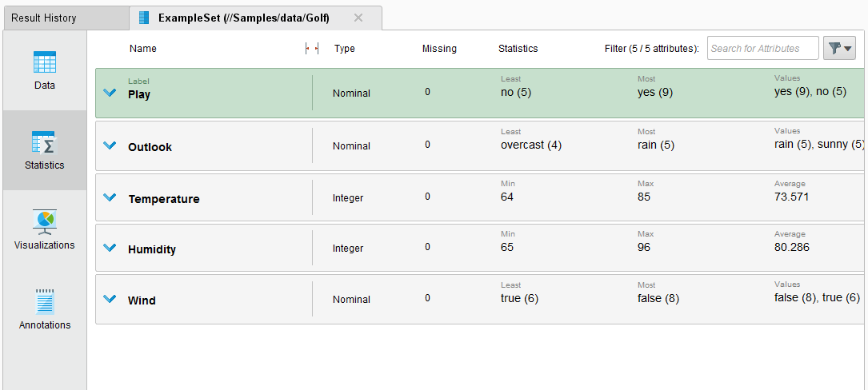Expand the Wind attribute details
Screen dimensions: 868x390
[110, 300]
